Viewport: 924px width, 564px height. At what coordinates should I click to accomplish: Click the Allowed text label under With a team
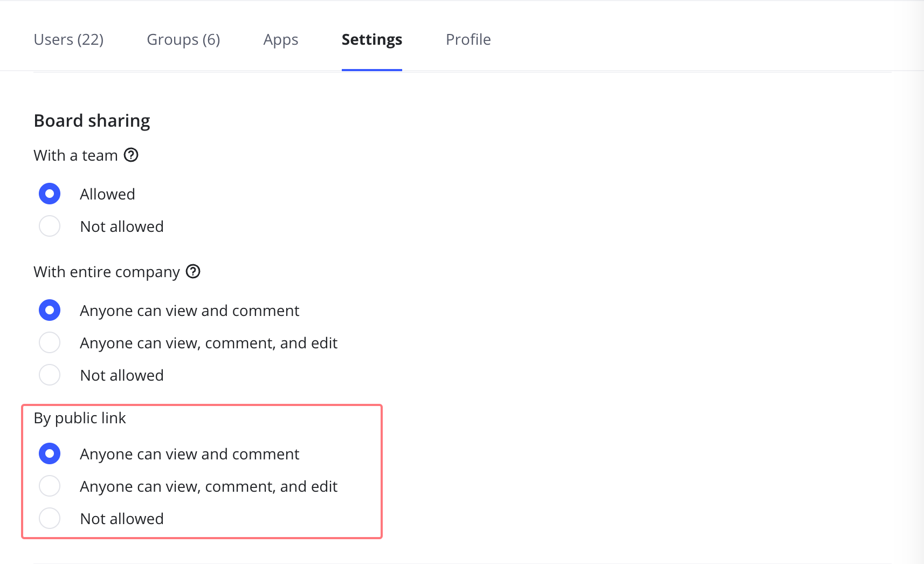point(107,195)
